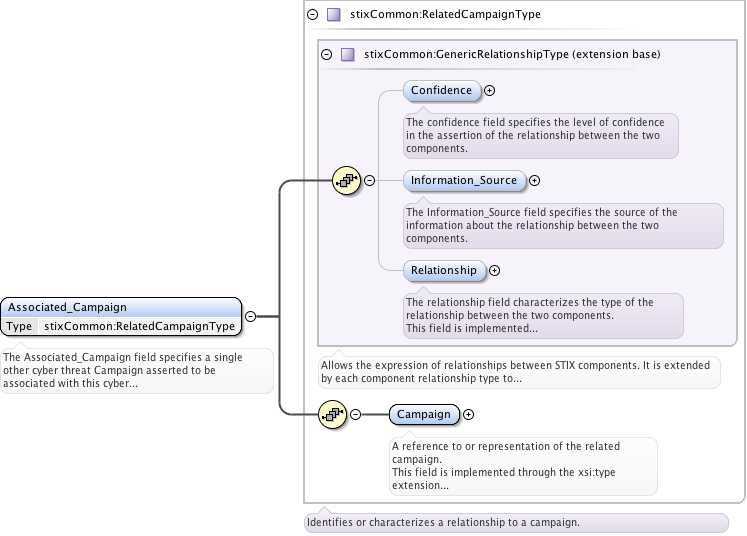The height and width of the screenshot is (536, 747).
Task: Select the Information_Source element
Action: [x=464, y=181]
